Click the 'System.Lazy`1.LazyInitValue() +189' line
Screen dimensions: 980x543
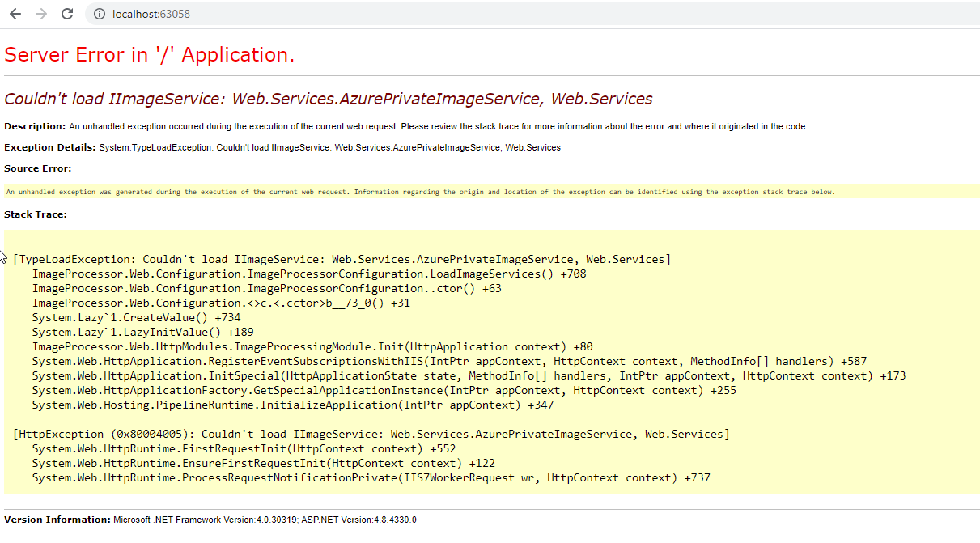coord(143,332)
